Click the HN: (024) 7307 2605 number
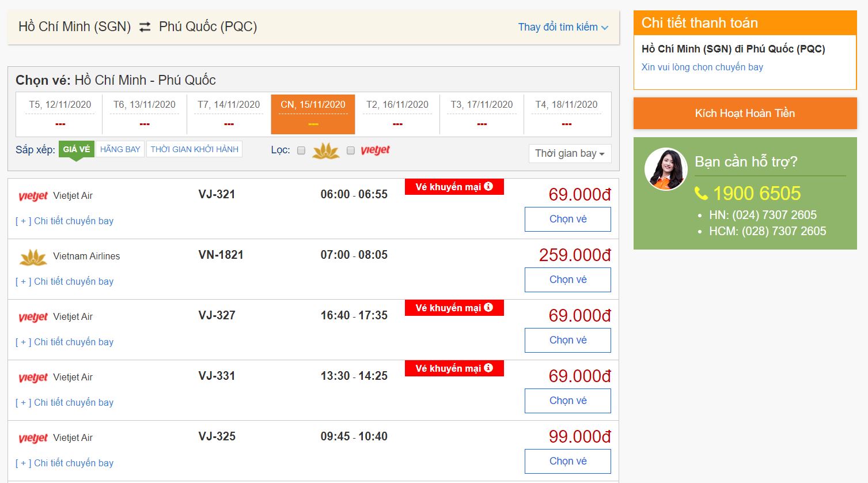 (x=763, y=215)
